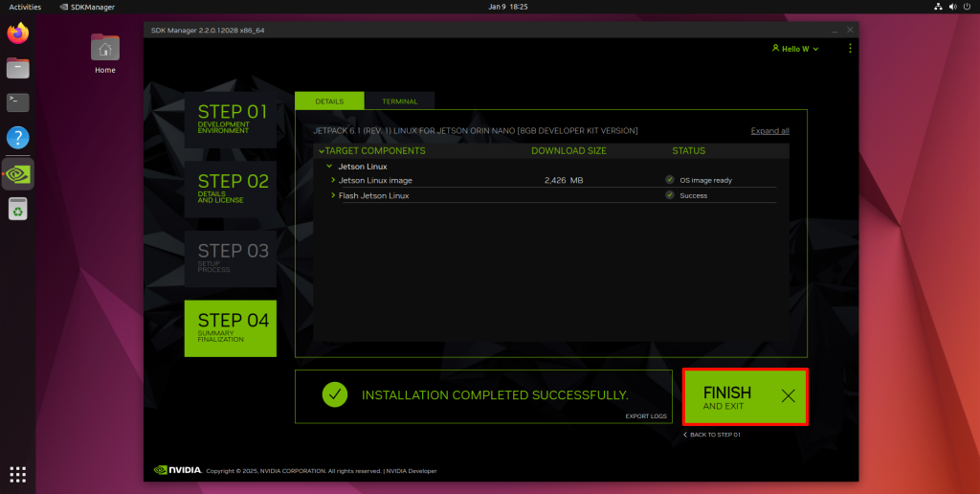Click the NVIDIA SDK Manager dock icon
This screenshot has height=494, width=980.
(x=17, y=173)
